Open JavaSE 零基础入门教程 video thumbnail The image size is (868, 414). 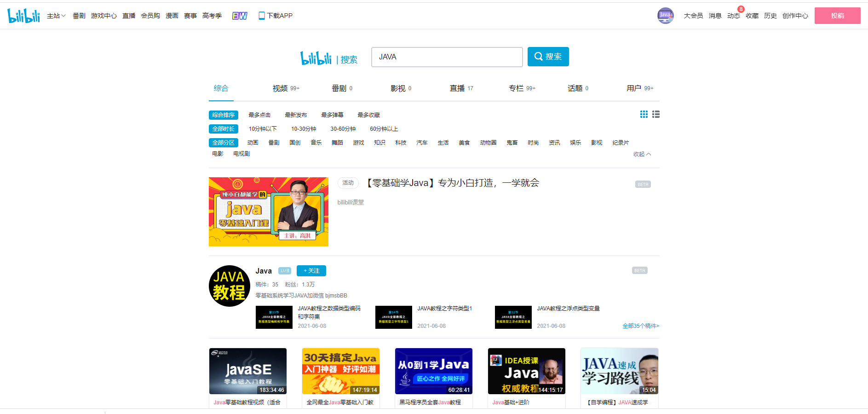click(x=248, y=371)
